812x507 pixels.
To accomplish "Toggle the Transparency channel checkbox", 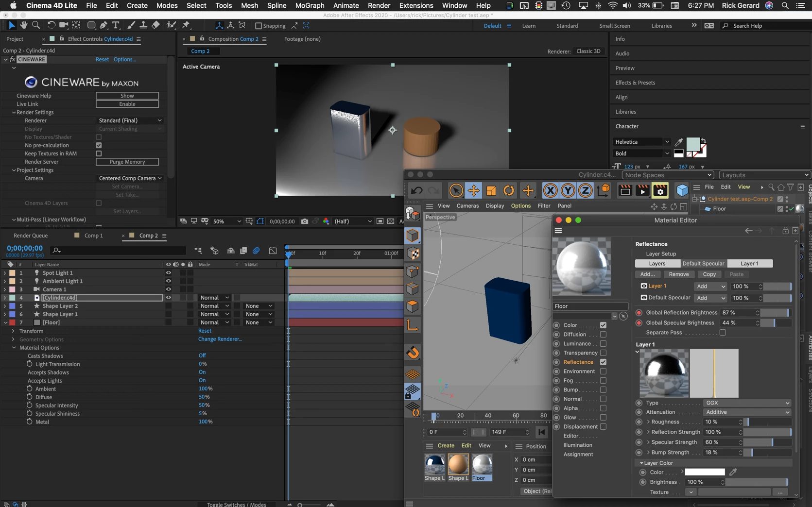I will [603, 353].
